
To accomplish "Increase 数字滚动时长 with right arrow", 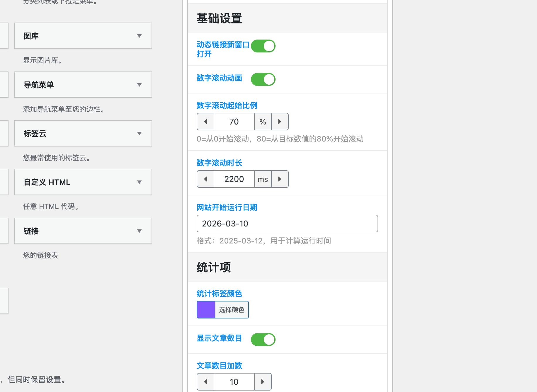I will (x=280, y=179).
